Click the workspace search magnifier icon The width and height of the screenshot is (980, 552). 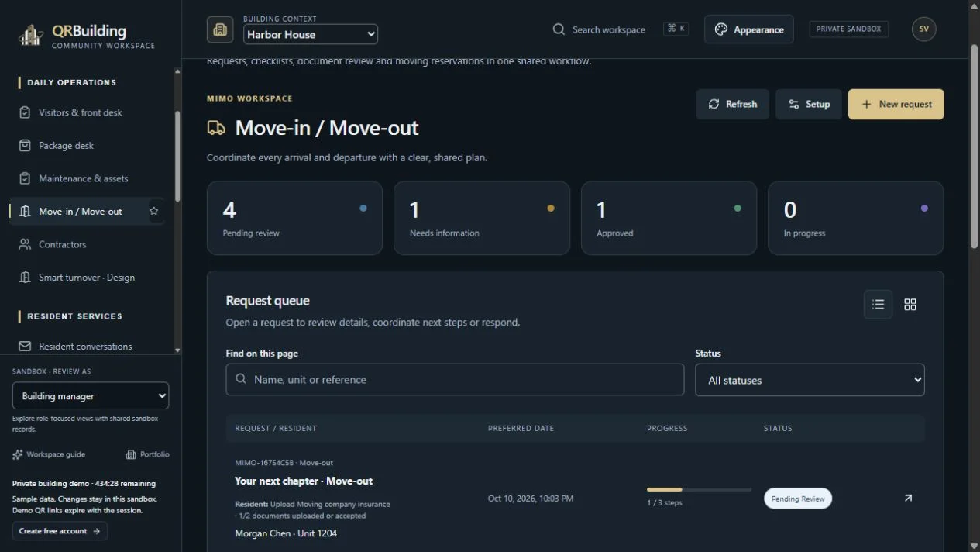tap(559, 29)
